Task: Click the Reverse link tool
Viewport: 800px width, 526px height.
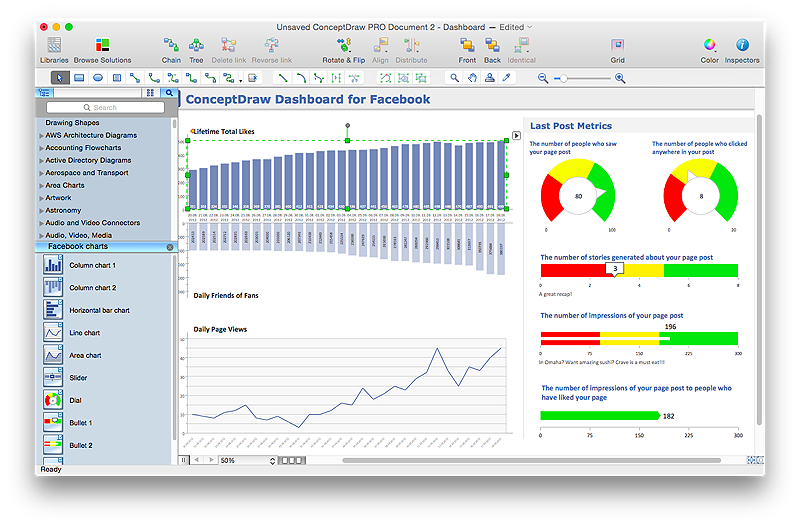Action: [x=271, y=50]
